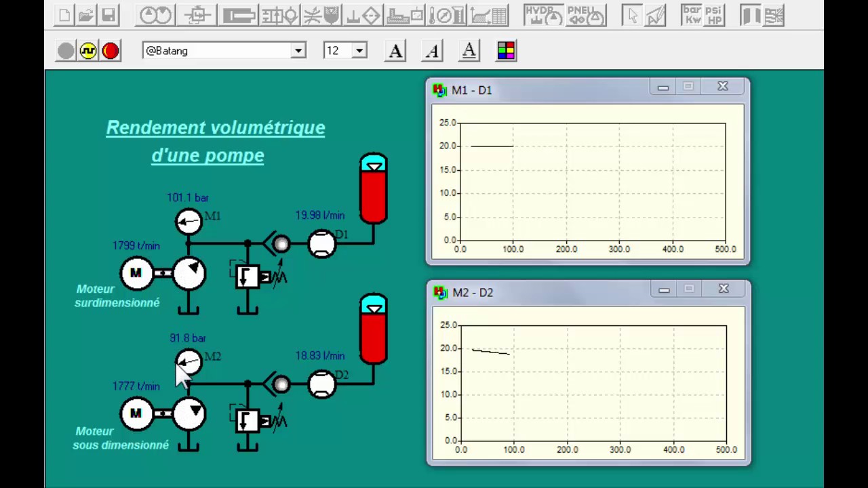This screenshot has height=488, width=868.
Task: Select the line drawing pencil tool
Action: (656, 15)
